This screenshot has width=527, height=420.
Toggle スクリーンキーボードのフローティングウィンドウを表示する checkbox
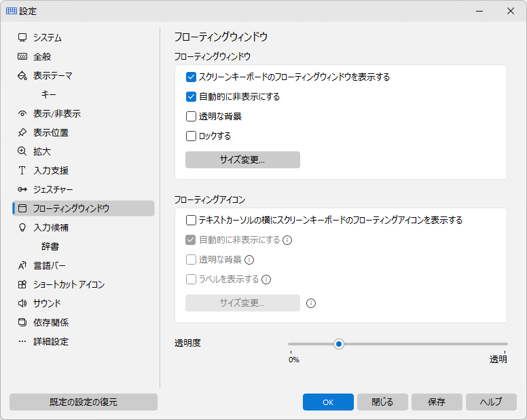coord(191,77)
